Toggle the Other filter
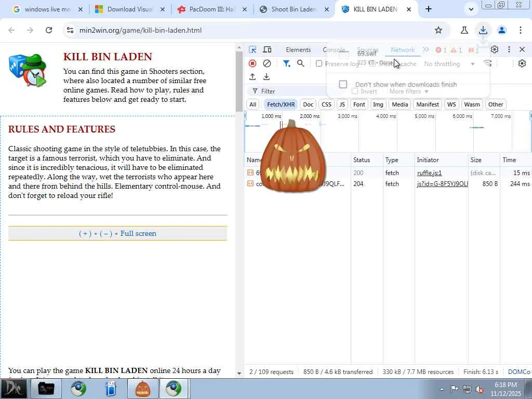The height and width of the screenshot is (399, 532). click(x=496, y=104)
